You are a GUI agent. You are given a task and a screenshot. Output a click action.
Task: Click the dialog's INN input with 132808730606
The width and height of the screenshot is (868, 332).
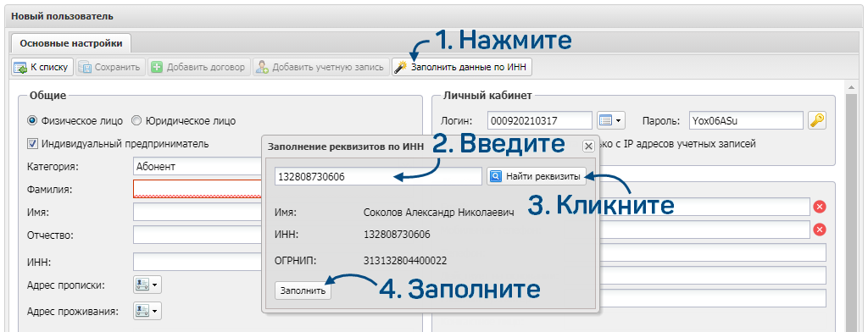(x=378, y=176)
